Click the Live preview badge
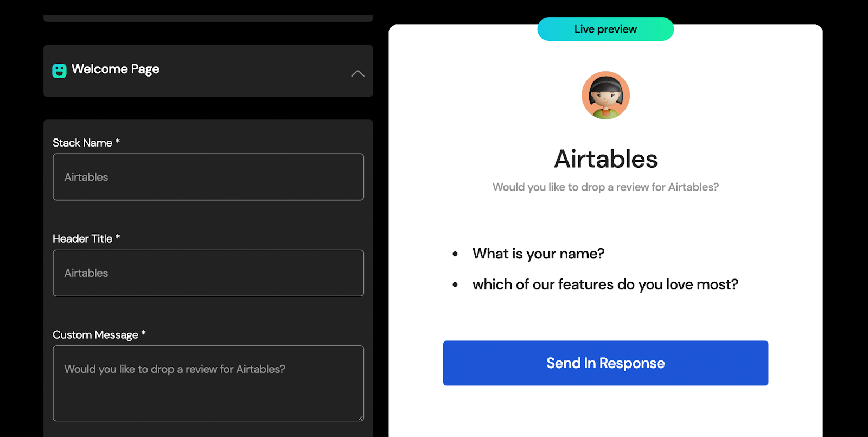Screen dimensions: 868x437 pos(605,29)
